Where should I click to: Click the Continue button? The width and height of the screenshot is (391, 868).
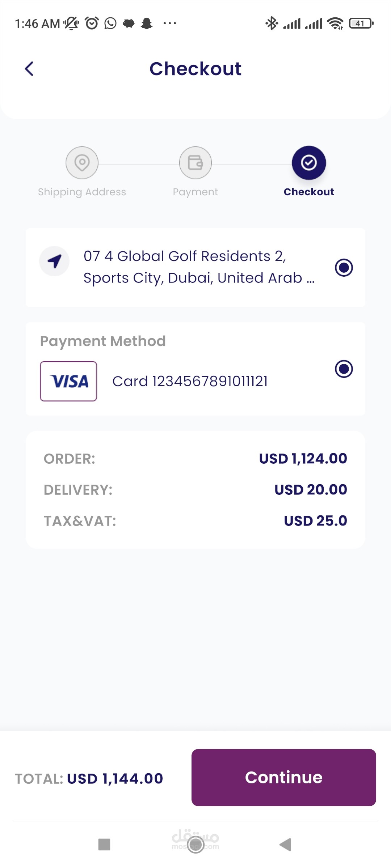284,778
